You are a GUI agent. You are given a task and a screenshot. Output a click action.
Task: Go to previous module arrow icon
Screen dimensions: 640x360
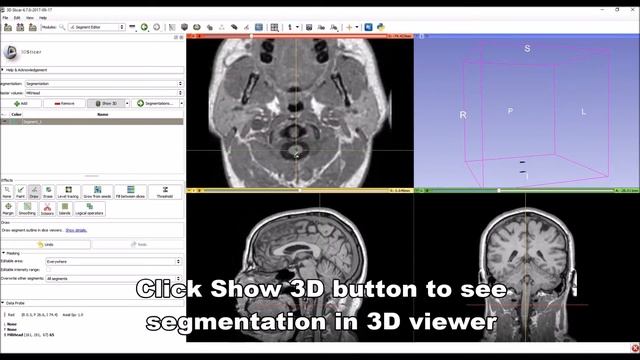(x=157, y=27)
